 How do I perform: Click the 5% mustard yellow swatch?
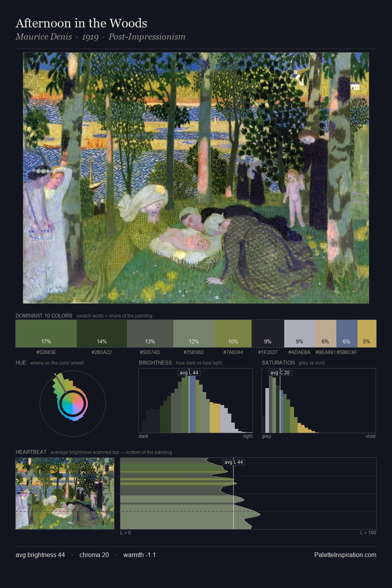367,334
